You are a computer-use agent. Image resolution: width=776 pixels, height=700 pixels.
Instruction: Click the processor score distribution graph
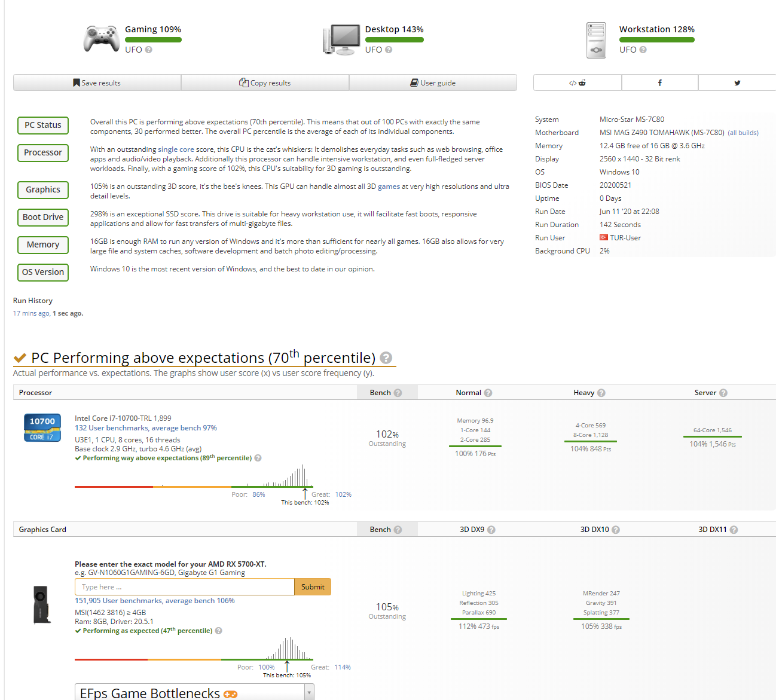pyautogui.click(x=194, y=476)
